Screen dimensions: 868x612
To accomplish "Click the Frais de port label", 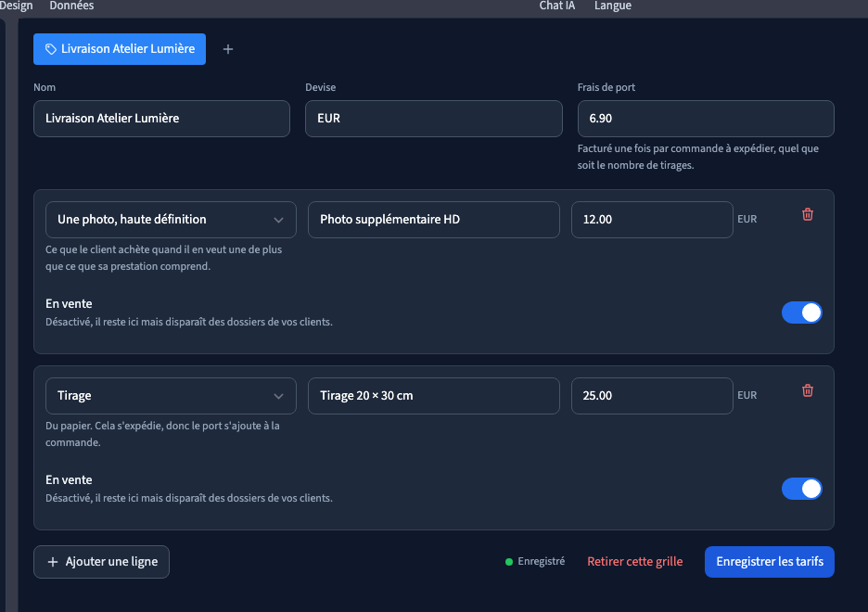I will click(606, 87).
